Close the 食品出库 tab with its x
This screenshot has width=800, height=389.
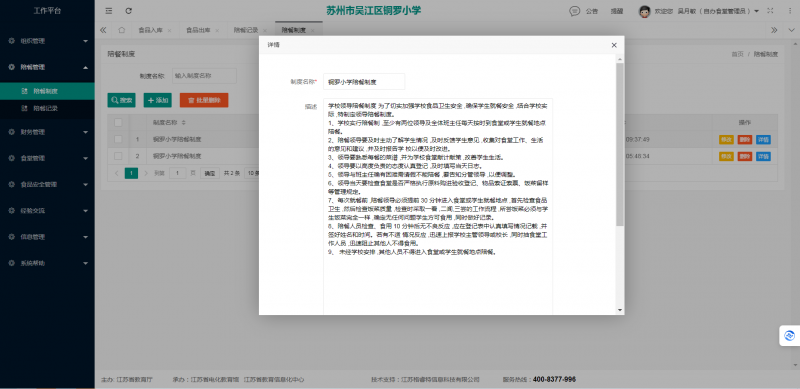[217, 31]
